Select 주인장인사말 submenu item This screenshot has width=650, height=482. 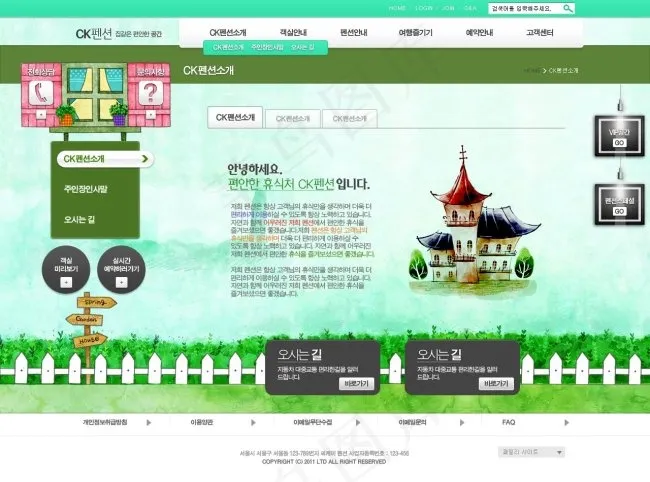[x=267, y=47]
